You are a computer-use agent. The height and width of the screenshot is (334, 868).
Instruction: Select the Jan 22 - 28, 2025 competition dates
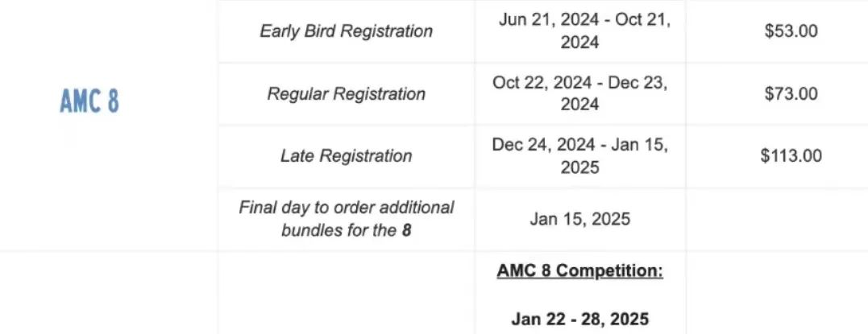579,319
